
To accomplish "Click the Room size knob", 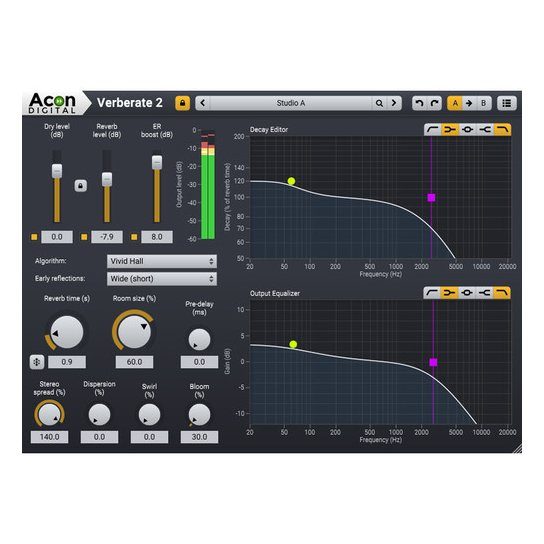I will [134, 332].
